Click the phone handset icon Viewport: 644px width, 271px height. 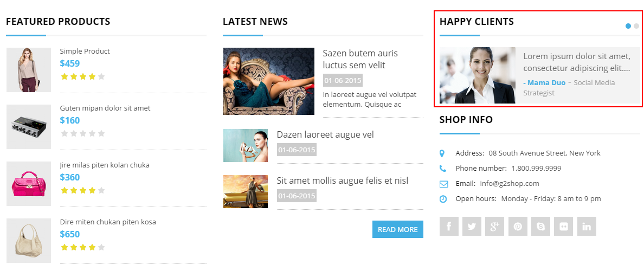tap(443, 169)
